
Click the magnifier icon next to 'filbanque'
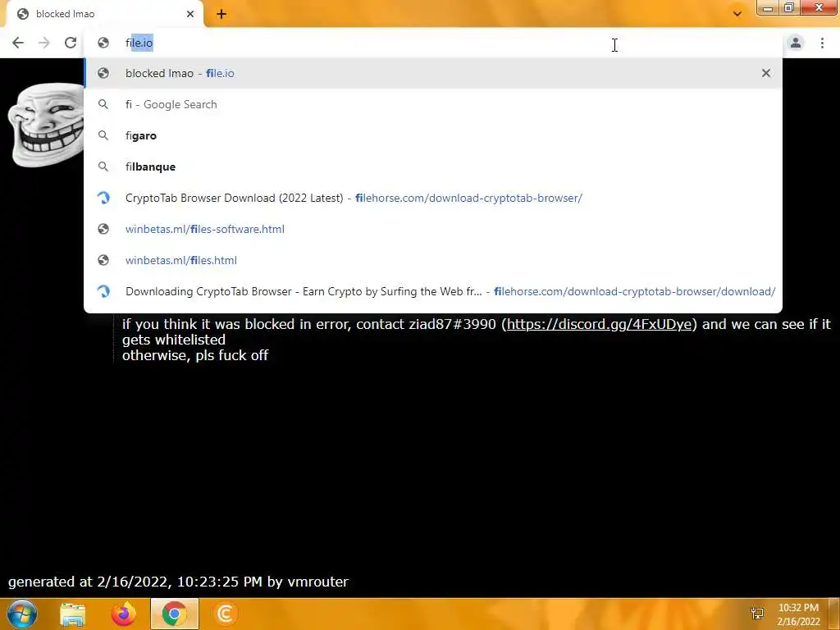tap(103, 167)
